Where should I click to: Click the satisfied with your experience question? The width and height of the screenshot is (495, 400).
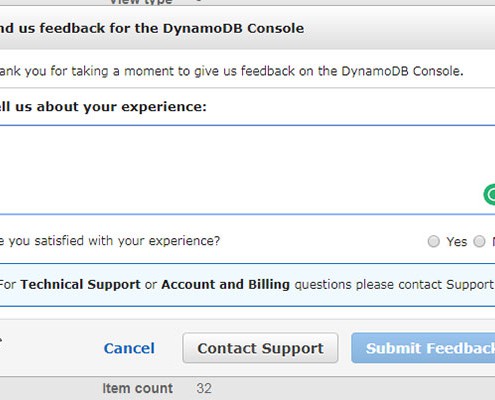(x=110, y=241)
